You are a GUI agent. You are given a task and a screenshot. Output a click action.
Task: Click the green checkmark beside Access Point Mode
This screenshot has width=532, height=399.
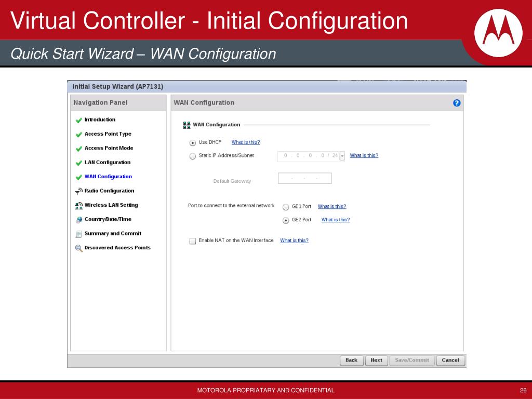pos(79,149)
